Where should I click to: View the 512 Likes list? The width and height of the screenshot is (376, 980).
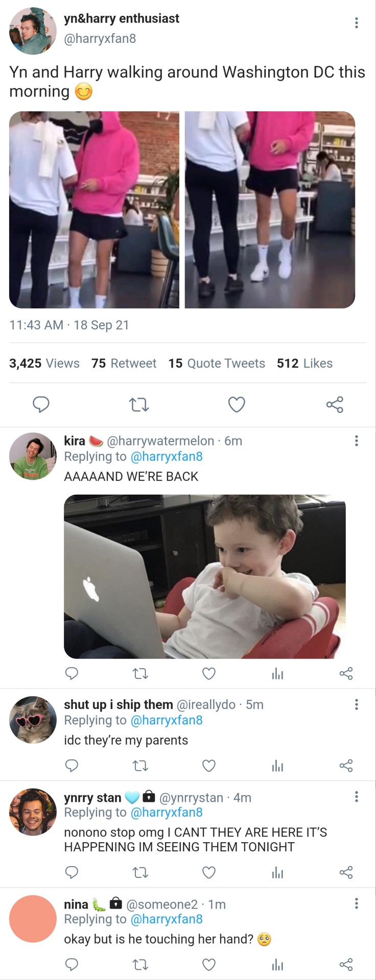[304, 363]
